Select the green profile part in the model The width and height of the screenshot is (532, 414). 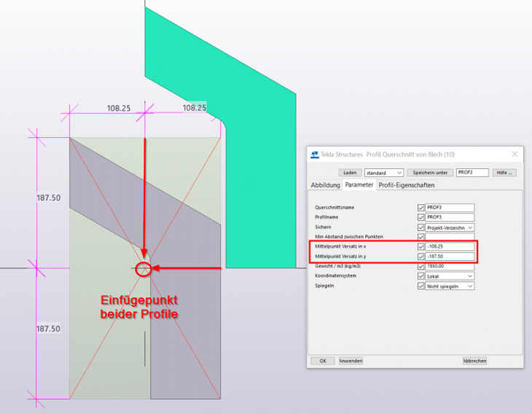[x=261, y=153]
